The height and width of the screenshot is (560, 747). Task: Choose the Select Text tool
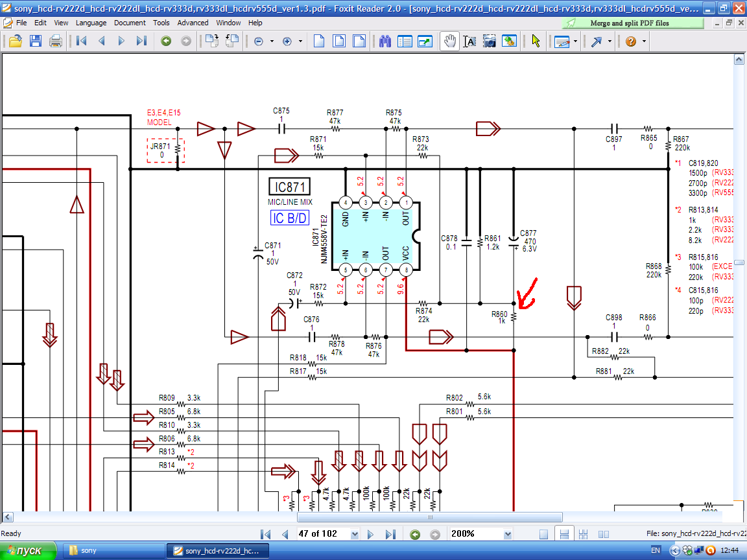pyautogui.click(x=469, y=41)
